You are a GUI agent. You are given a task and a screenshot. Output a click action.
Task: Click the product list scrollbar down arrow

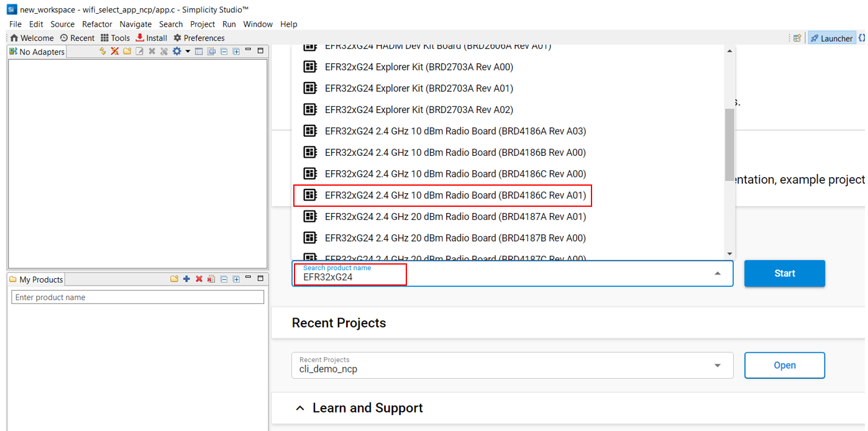pyautogui.click(x=729, y=253)
